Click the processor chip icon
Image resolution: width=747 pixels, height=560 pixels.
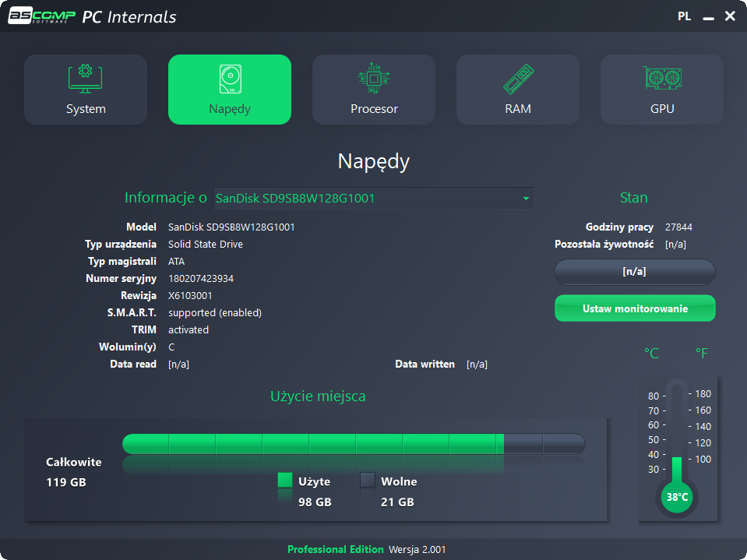374,78
